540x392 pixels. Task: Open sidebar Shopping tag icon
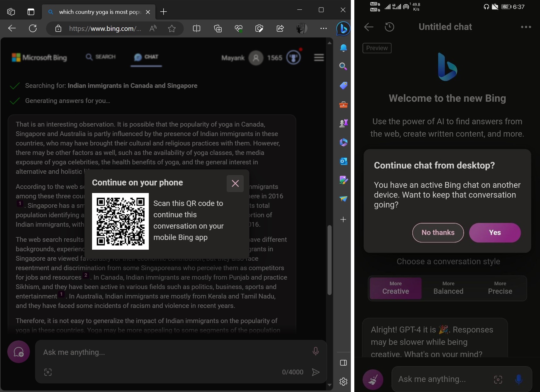[344, 85]
